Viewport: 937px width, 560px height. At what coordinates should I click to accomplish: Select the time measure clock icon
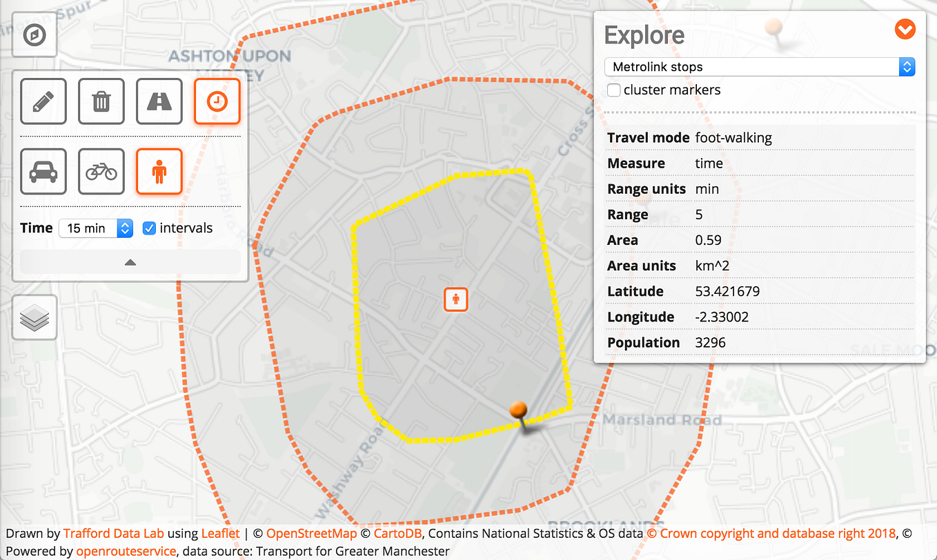click(x=217, y=101)
